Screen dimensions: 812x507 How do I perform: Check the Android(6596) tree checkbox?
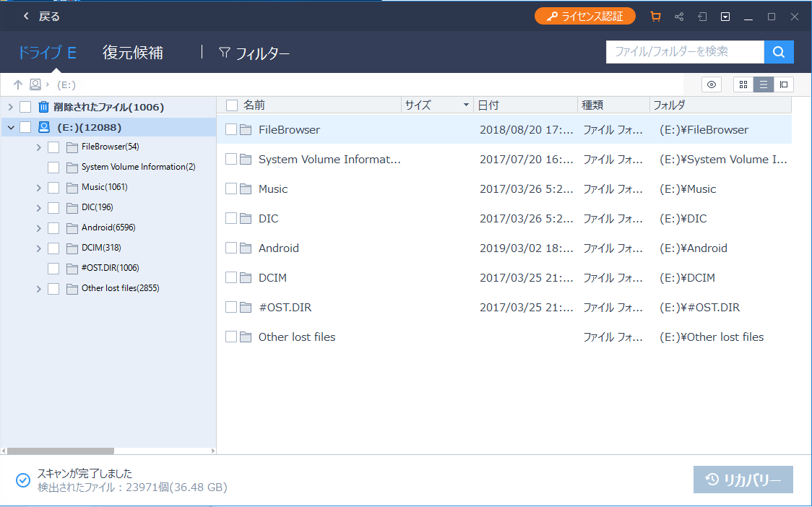click(53, 228)
